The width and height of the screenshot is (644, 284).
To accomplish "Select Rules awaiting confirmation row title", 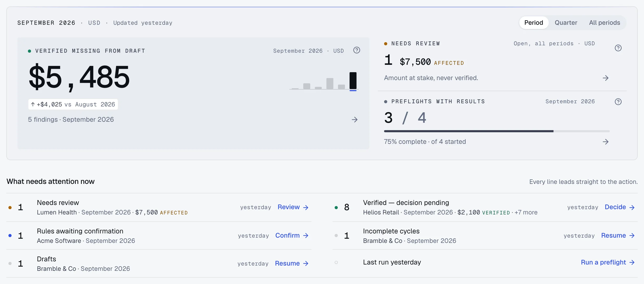I will tap(80, 231).
